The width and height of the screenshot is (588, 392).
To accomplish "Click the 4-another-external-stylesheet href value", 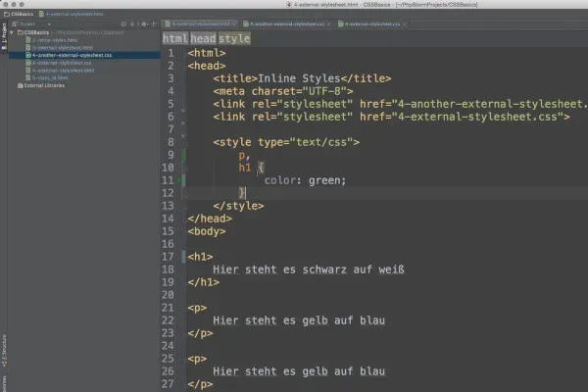I will click(492, 104).
